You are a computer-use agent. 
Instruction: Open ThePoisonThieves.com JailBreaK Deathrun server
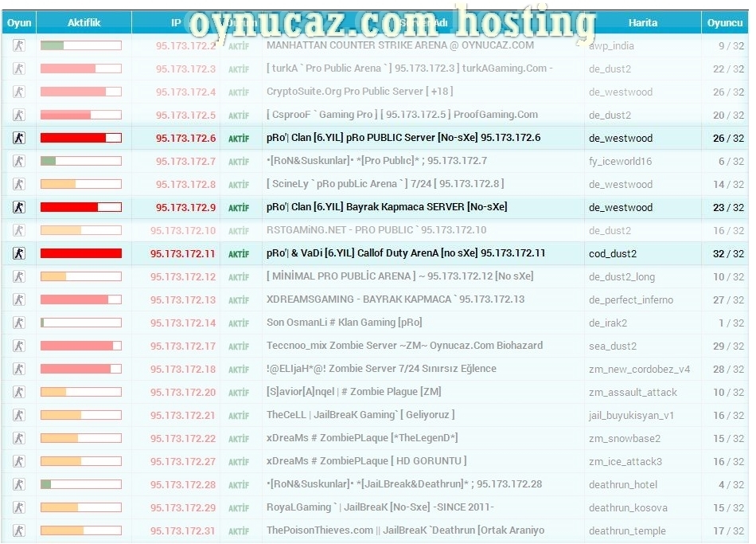[406, 530]
